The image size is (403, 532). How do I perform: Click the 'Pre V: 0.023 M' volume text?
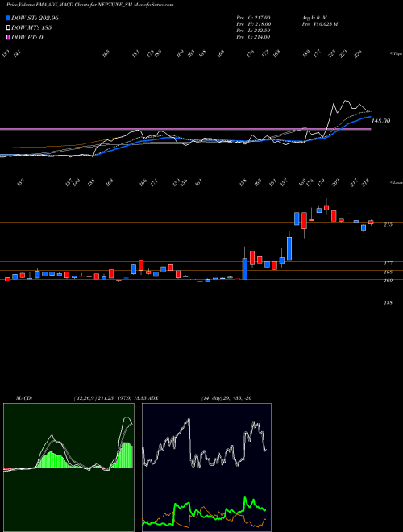tap(319, 24)
